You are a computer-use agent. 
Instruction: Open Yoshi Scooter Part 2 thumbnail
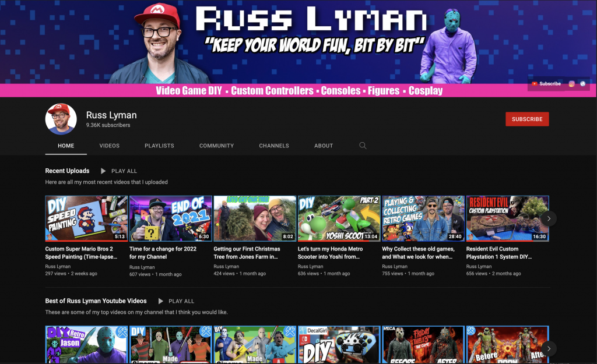click(339, 218)
